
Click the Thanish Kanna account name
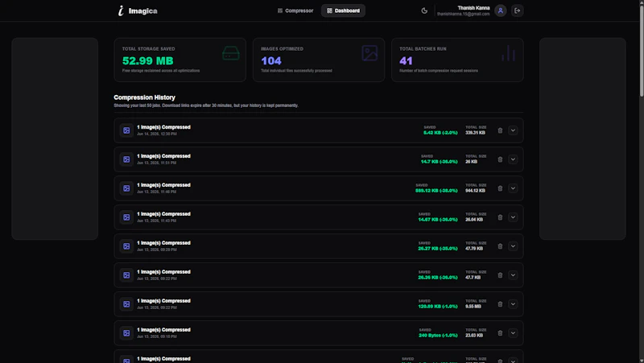(x=473, y=8)
